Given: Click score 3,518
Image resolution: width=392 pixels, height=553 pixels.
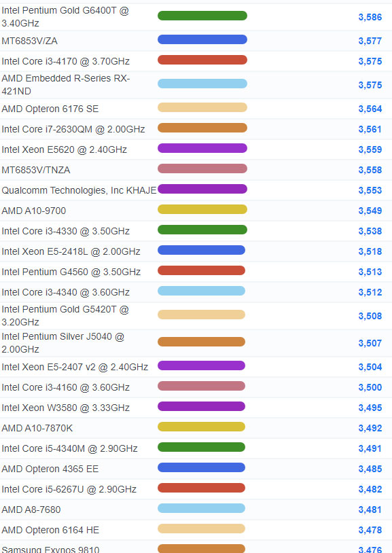Looking at the screenshot, I should coord(370,252).
